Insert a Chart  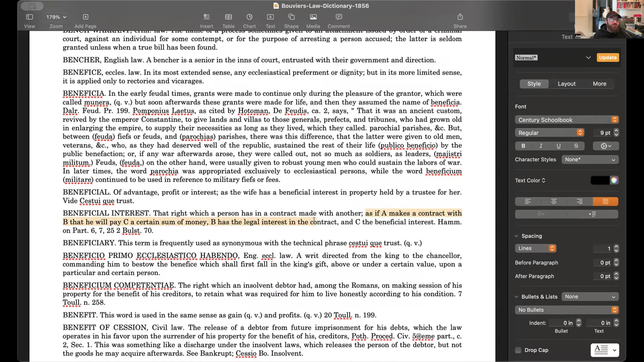tap(249, 20)
